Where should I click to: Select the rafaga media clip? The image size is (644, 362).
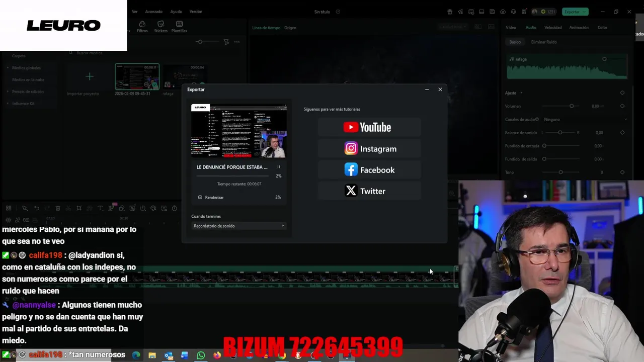click(184, 77)
